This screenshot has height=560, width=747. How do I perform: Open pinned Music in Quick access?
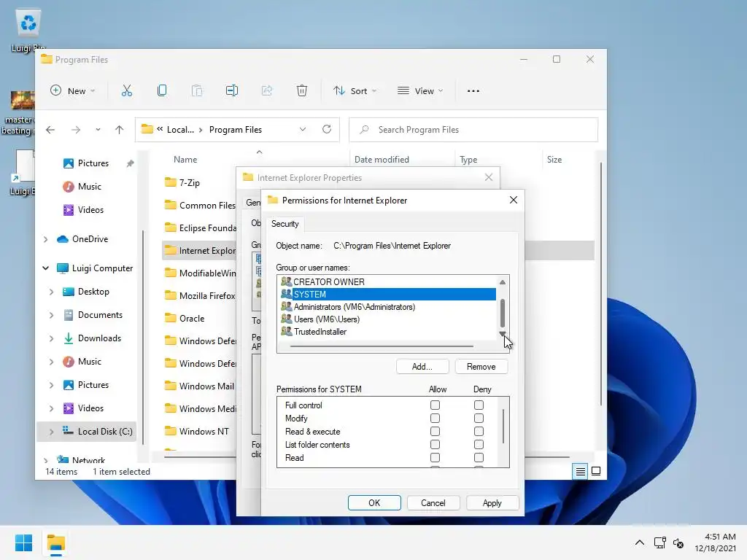[x=89, y=187]
